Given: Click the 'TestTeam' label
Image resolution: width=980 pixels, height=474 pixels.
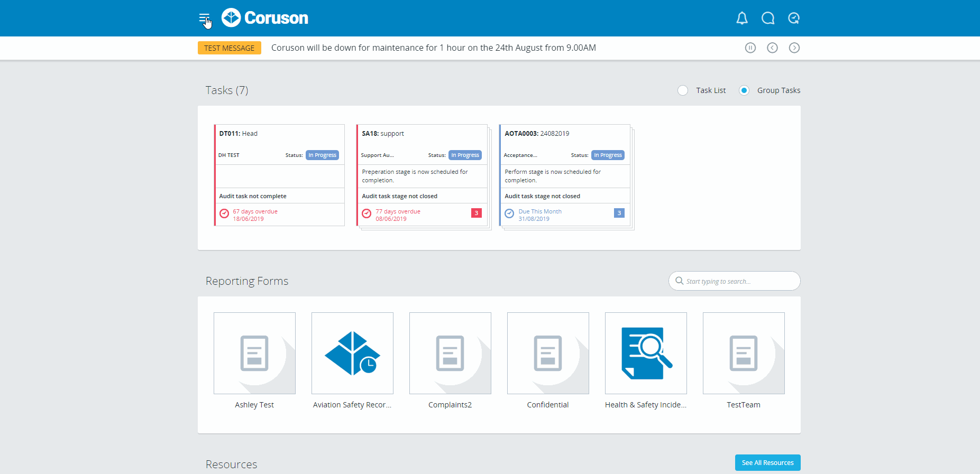Looking at the screenshot, I should point(744,405).
